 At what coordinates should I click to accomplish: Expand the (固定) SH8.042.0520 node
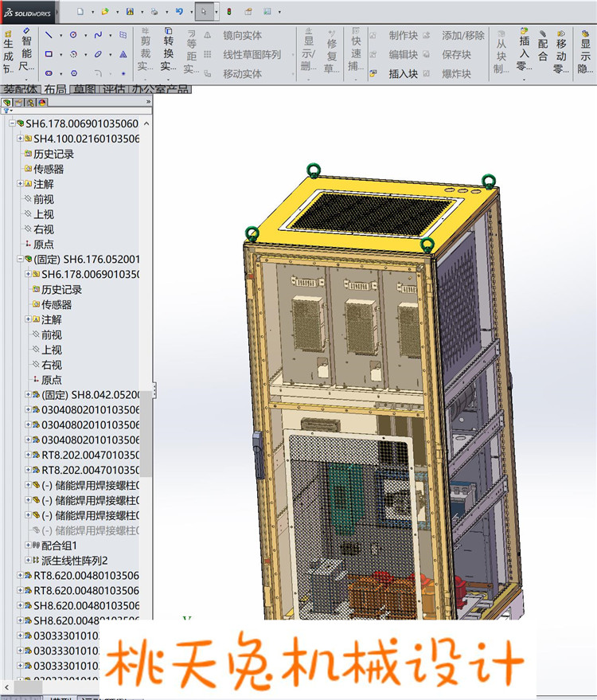tap(28, 394)
